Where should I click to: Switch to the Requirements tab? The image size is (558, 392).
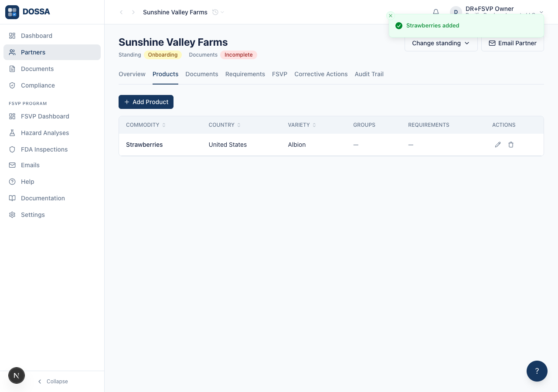pos(245,74)
